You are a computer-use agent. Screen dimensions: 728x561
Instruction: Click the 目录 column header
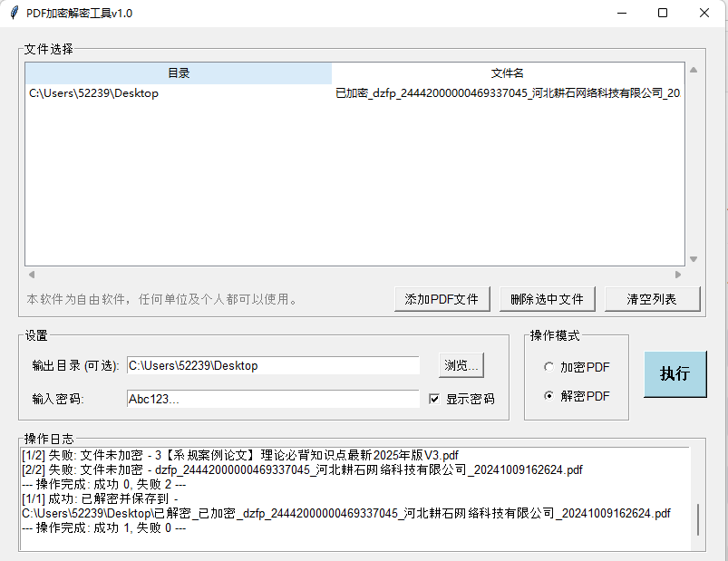[x=179, y=72]
